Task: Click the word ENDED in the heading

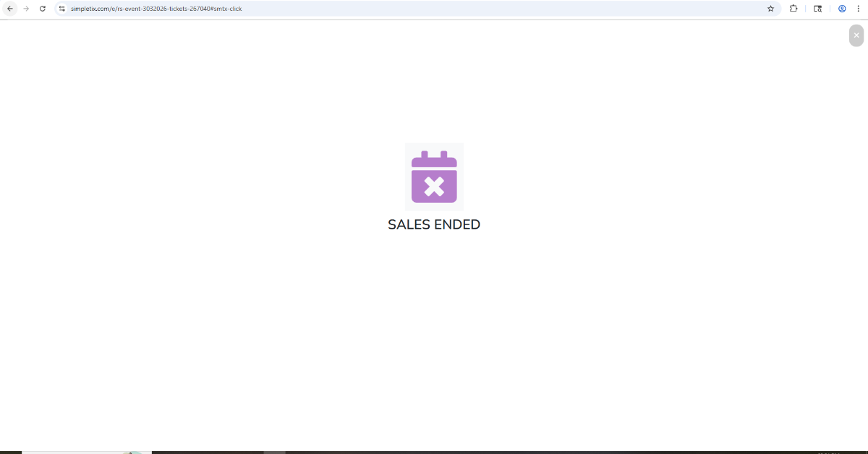Action: (456, 224)
